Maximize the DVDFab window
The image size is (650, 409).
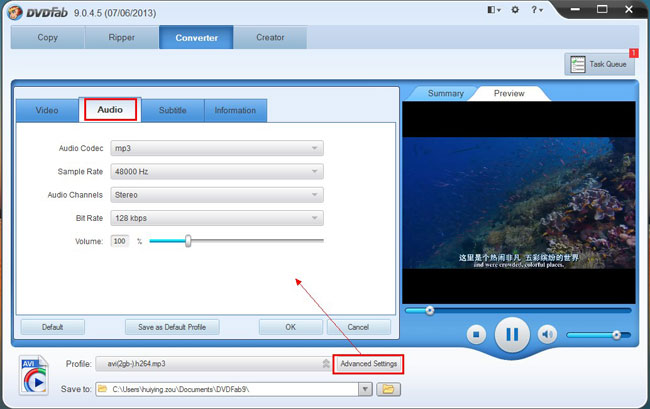pyautogui.click(x=602, y=10)
